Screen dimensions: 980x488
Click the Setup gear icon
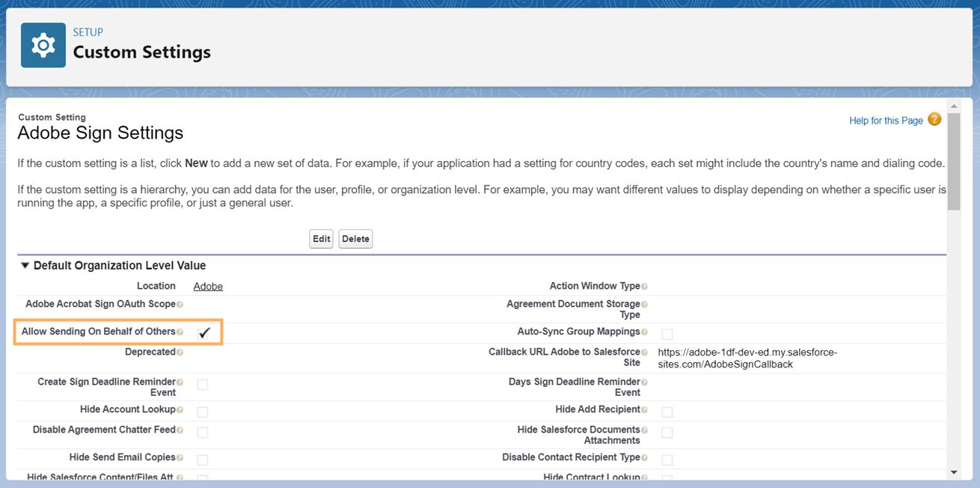43,46
